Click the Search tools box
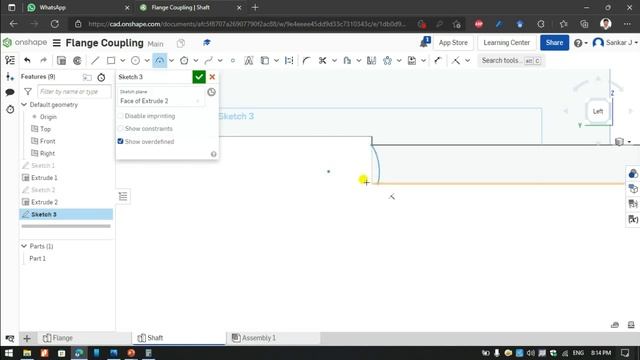640x360 pixels. [510, 60]
